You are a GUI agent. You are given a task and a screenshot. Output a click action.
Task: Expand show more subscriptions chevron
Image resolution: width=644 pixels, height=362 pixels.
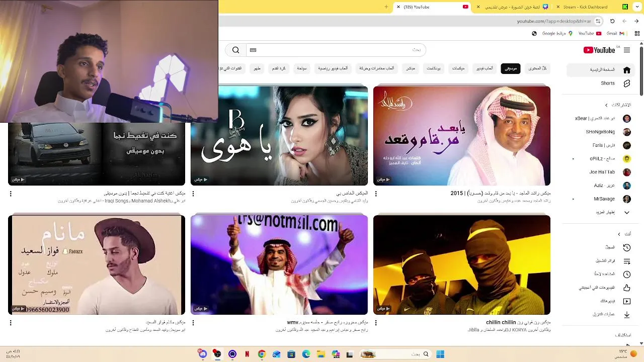627,213
